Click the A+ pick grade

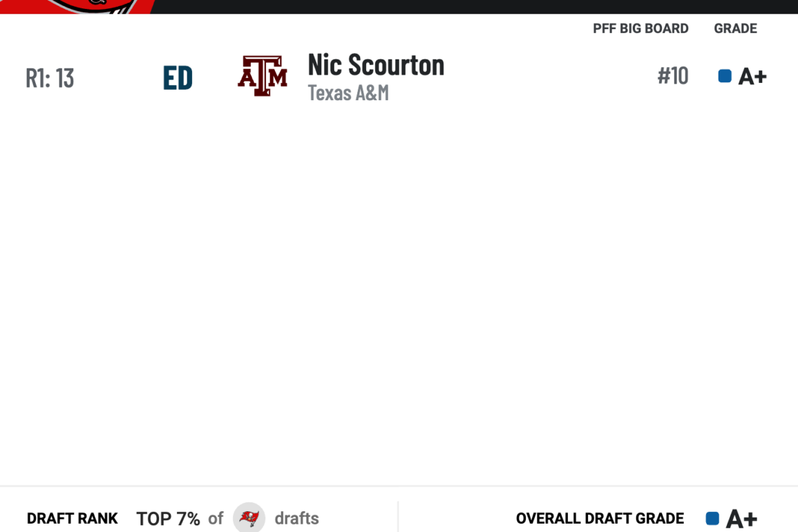752,77
